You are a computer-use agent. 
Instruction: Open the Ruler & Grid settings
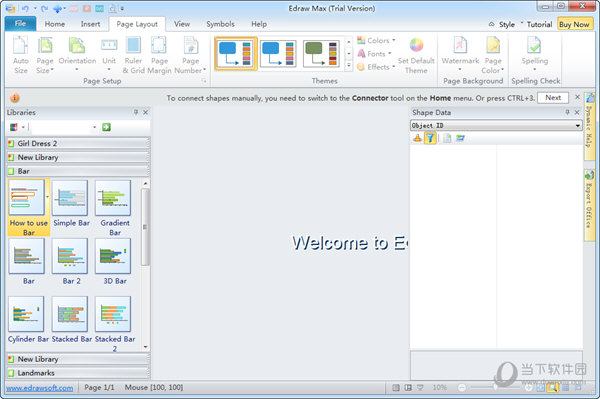133,55
